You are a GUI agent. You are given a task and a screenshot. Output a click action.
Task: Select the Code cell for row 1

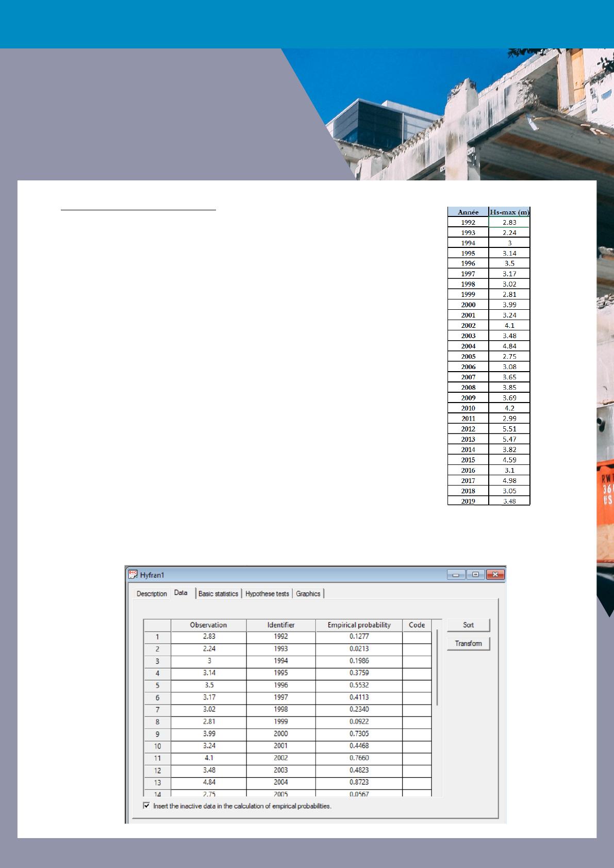click(417, 637)
